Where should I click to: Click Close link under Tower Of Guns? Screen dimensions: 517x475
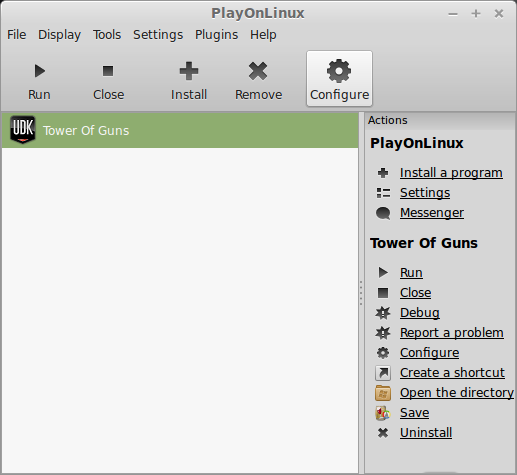point(416,293)
